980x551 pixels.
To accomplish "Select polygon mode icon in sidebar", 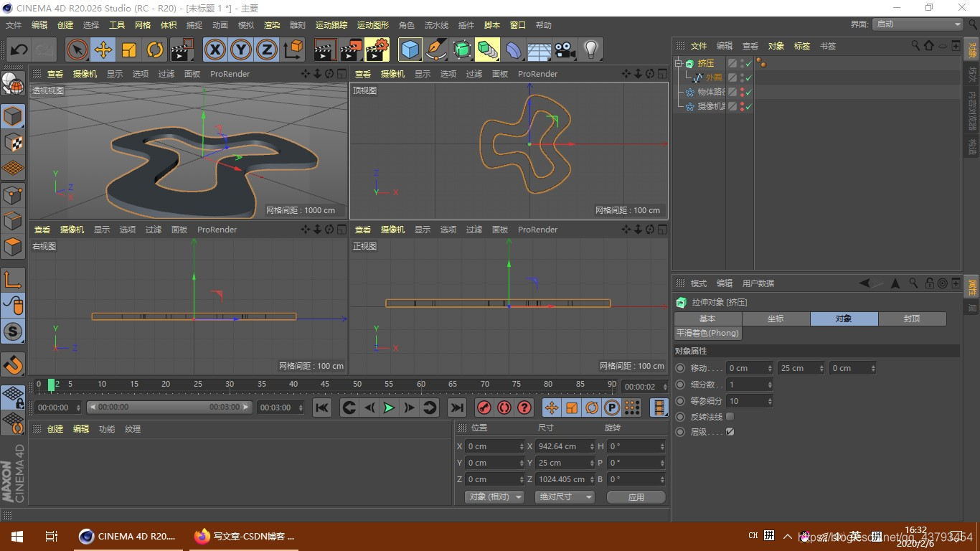I will click(13, 248).
